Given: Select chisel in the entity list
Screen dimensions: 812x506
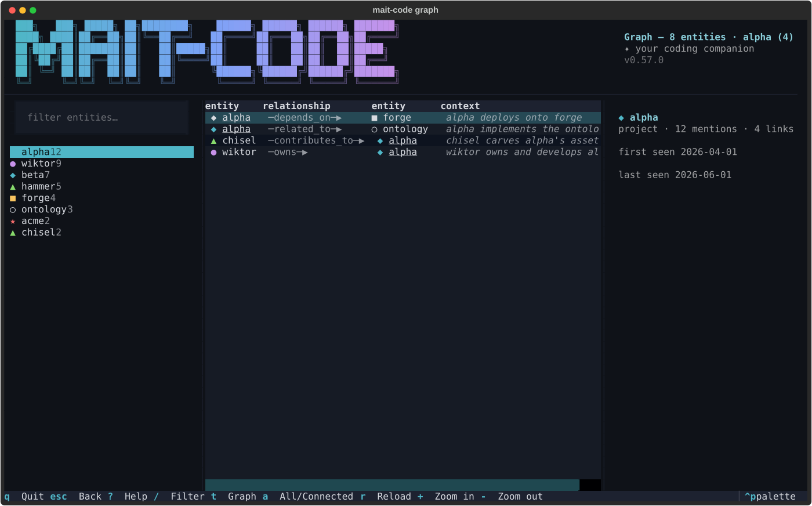Looking at the screenshot, I should 101,233.
